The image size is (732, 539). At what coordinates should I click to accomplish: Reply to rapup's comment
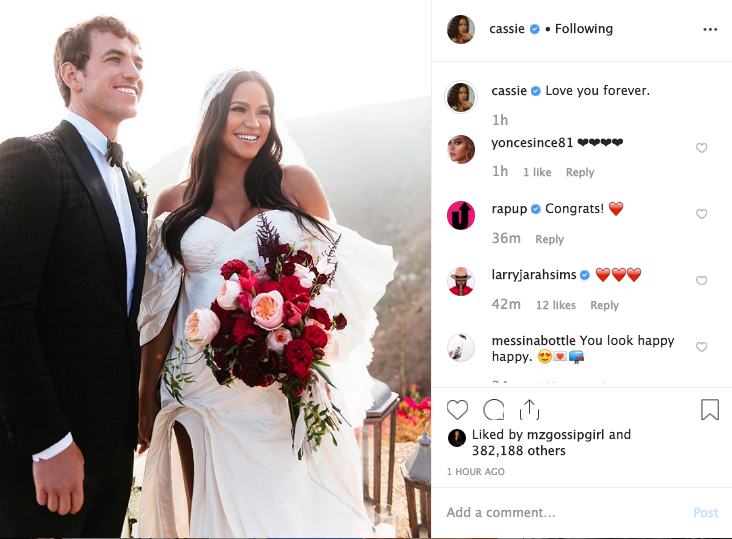(549, 239)
